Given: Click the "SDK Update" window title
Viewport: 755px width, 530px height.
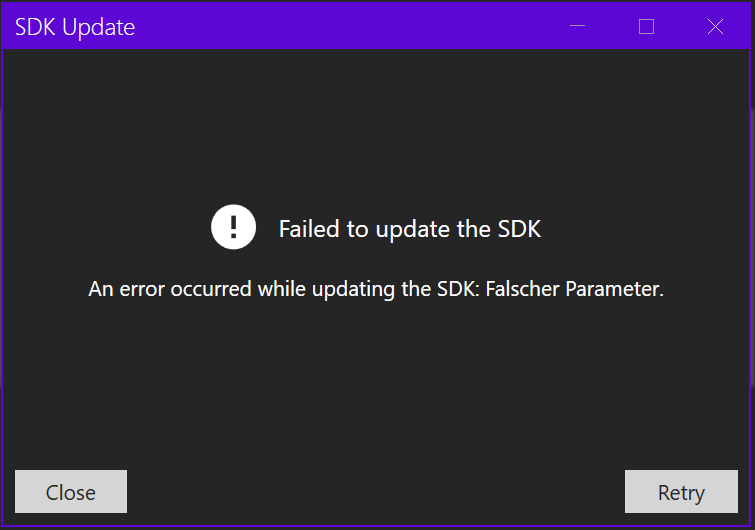Looking at the screenshot, I should pos(75,27).
